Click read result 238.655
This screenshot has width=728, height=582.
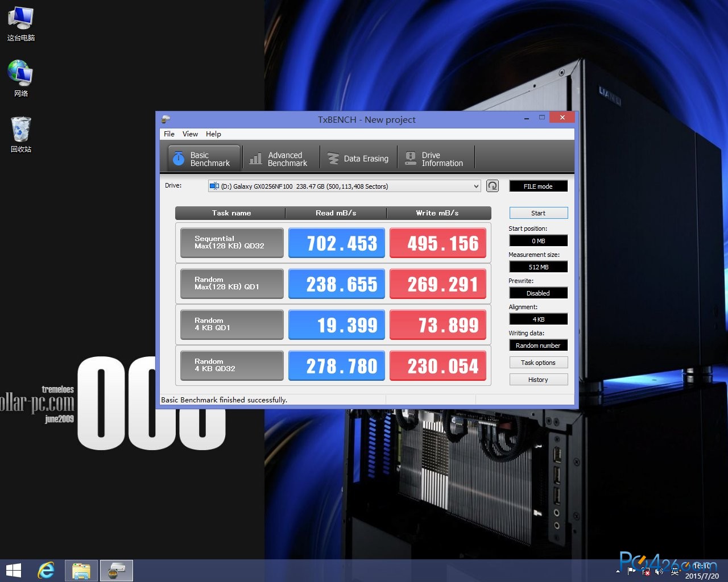pyautogui.click(x=337, y=284)
